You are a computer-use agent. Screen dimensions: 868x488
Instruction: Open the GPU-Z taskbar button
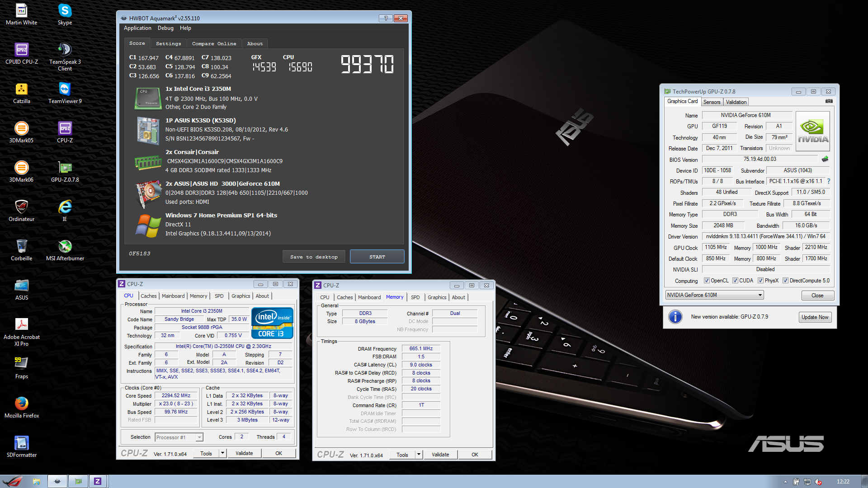coord(78,481)
